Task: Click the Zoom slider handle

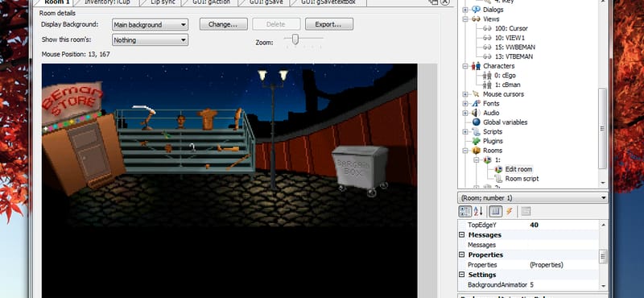Action: click(x=295, y=39)
